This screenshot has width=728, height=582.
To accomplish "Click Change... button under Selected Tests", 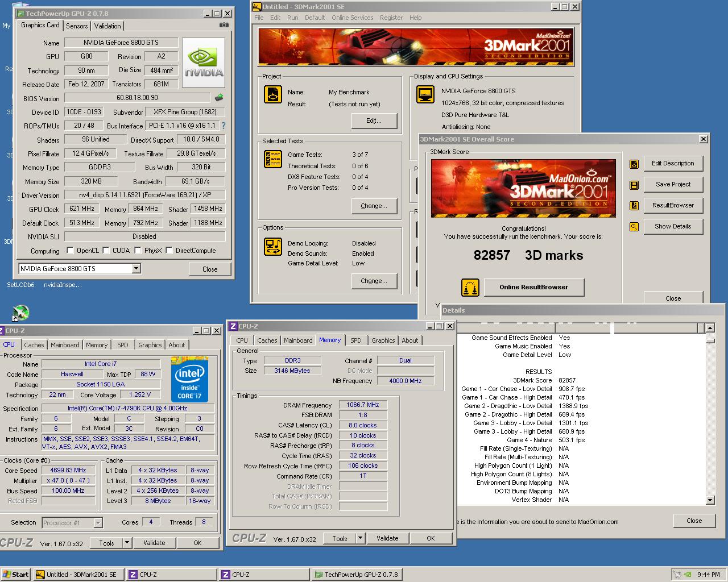I will click(x=374, y=206).
